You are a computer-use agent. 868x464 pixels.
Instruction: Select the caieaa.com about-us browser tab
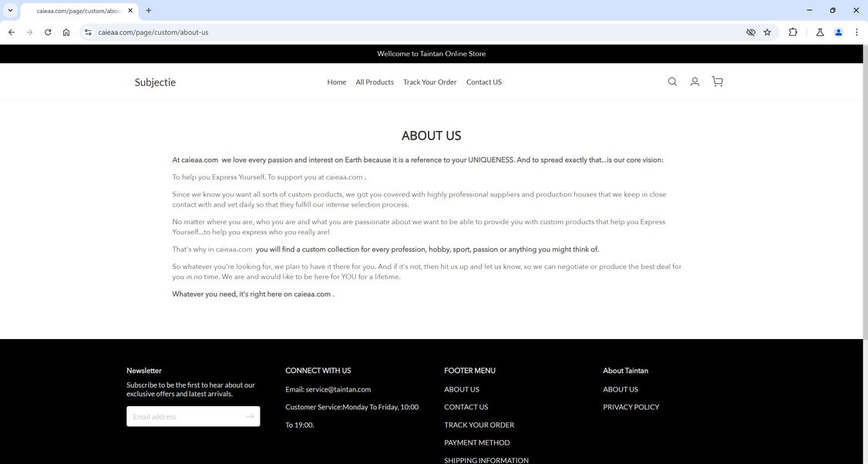click(78, 11)
